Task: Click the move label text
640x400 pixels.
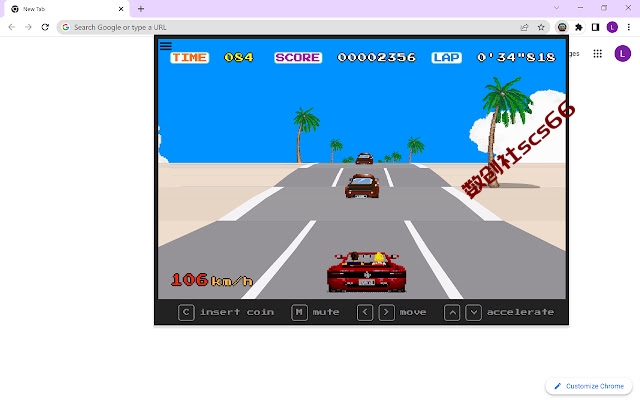Action: [413, 312]
